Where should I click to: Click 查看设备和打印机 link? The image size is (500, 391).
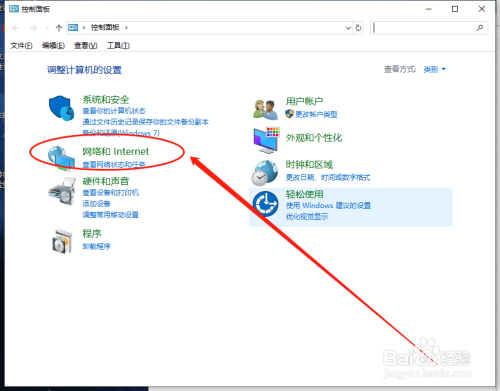click(x=111, y=193)
